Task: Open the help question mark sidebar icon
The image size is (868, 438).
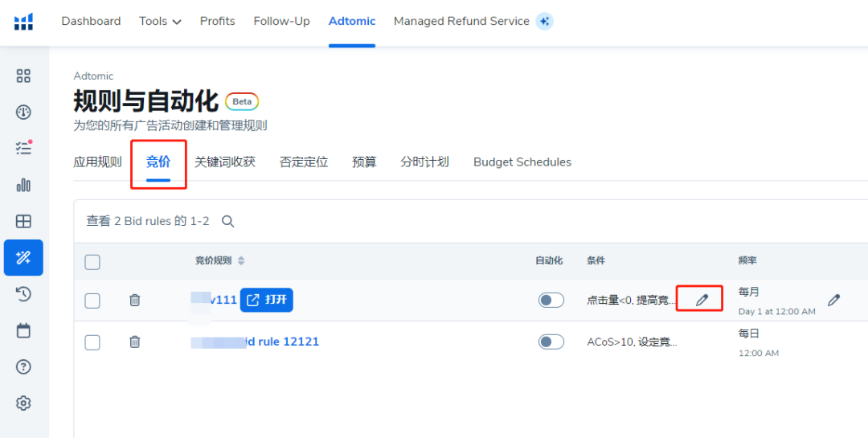Action: pyautogui.click(x=23, y=366)
